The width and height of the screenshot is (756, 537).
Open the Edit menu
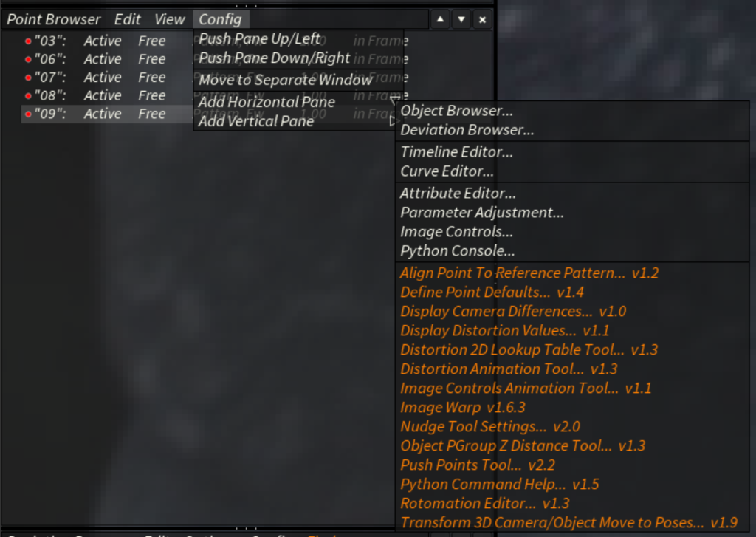coord(127,19)
